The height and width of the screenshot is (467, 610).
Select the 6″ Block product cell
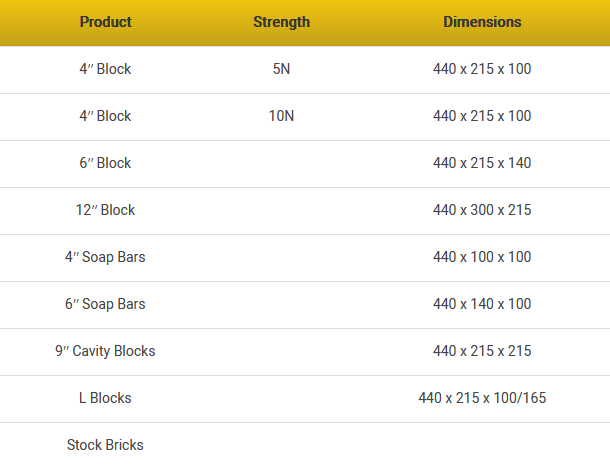point(105,163)
